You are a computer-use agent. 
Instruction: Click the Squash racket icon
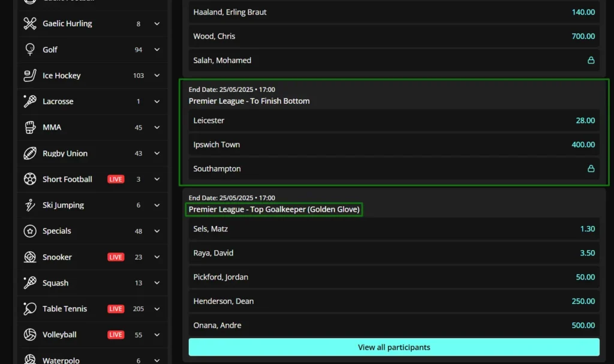30,283
